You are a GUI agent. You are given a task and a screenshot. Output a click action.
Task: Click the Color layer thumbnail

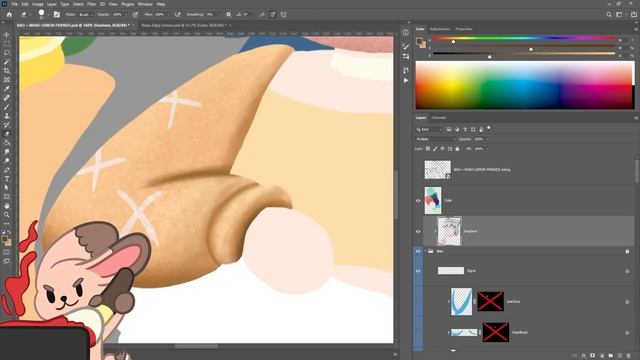(x=433, y=200)
